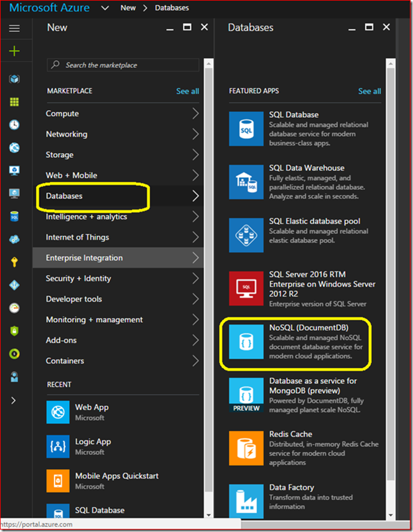Viewport: 413px width, 532px height.
Task: Open the Microsoft Azure dropdown chevron
Action: click(x=105, y=8)
